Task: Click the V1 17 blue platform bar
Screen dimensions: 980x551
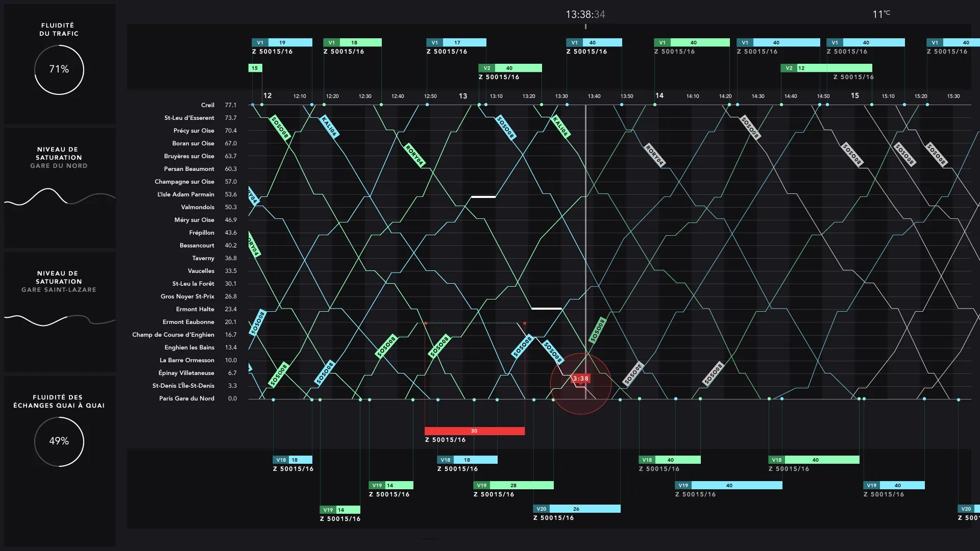Action: (456, 42)
